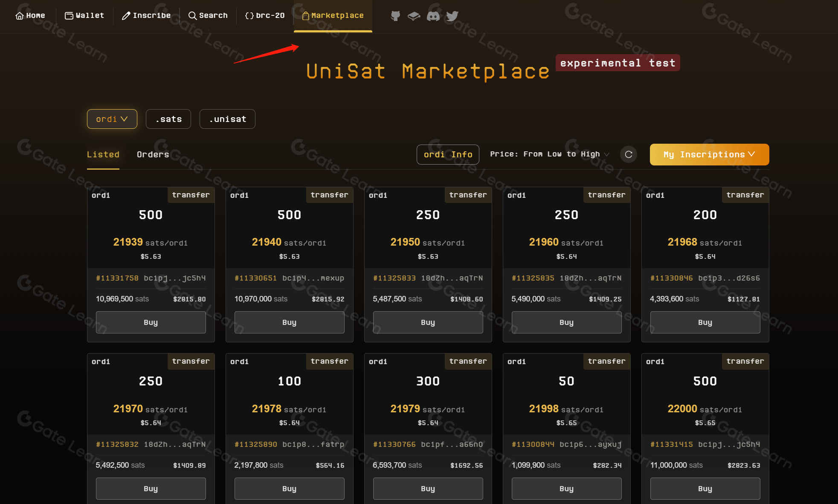Click seller address bc1pf...a66n0
Image resolution: width=838 pixels, height=504 pixels.
[452, 444]
